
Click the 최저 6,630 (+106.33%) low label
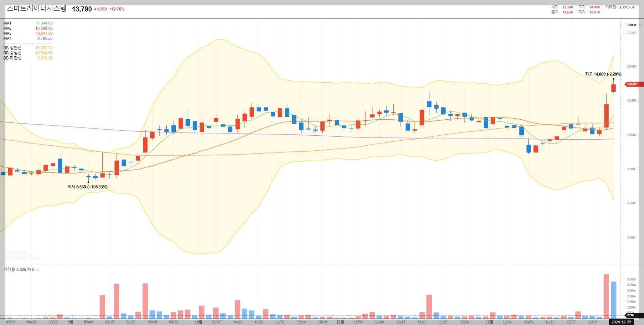click(x=87, y=187)
